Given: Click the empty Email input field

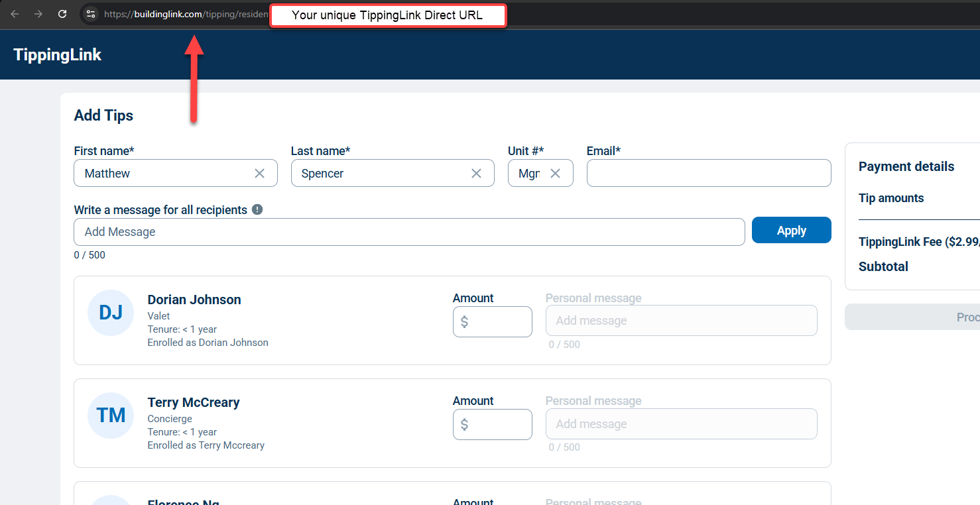Looking at the screenshot, I should pos(709,173).
